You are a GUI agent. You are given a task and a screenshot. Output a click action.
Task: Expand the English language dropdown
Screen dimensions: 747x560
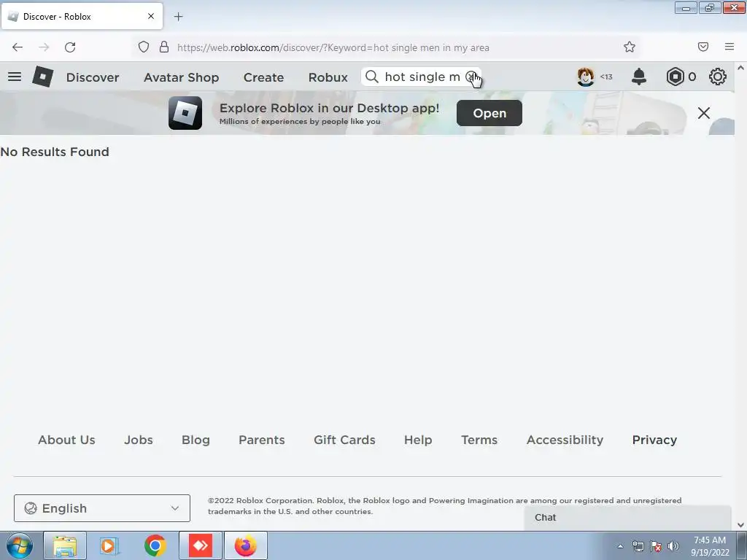click(102, 508)
